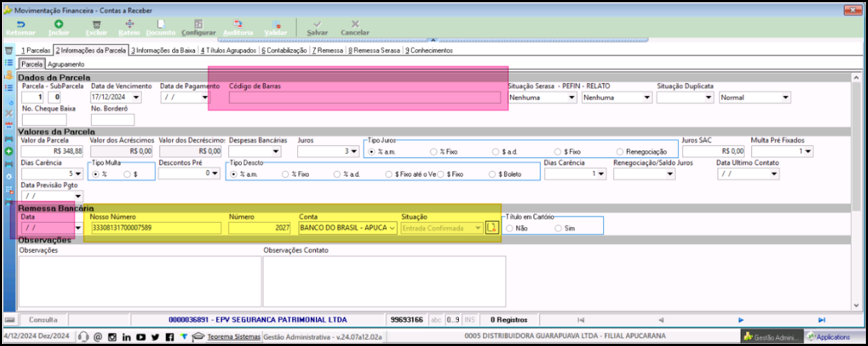This screenshot has height=346, width=868.
Task: Click the graduation cap icon in status bar
Action: [198, 337]
